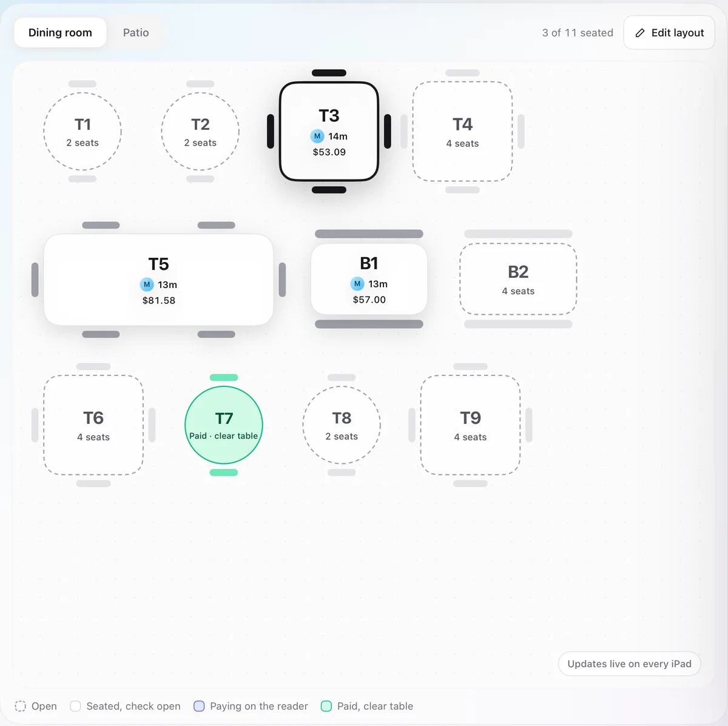The width and height of the screenshot is (728, 726).
Task: Click the $81.58 check total
Action: coord(159,300)
